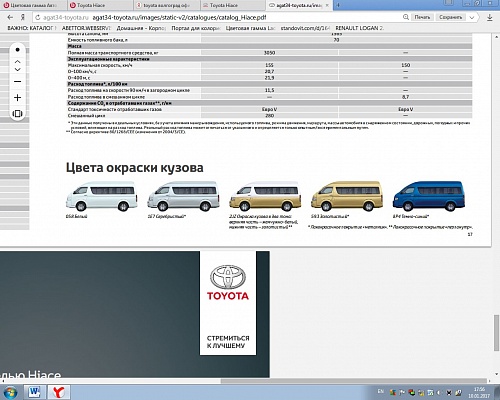Image resolution: width=500 pixels, height=400 pixels.
Task: Click the Yandex Browser taskbar icon
Action: click(59, 392)
